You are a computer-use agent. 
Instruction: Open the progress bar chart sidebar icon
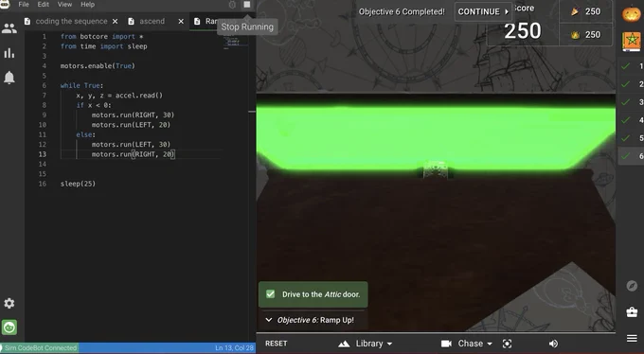[9, 53]
